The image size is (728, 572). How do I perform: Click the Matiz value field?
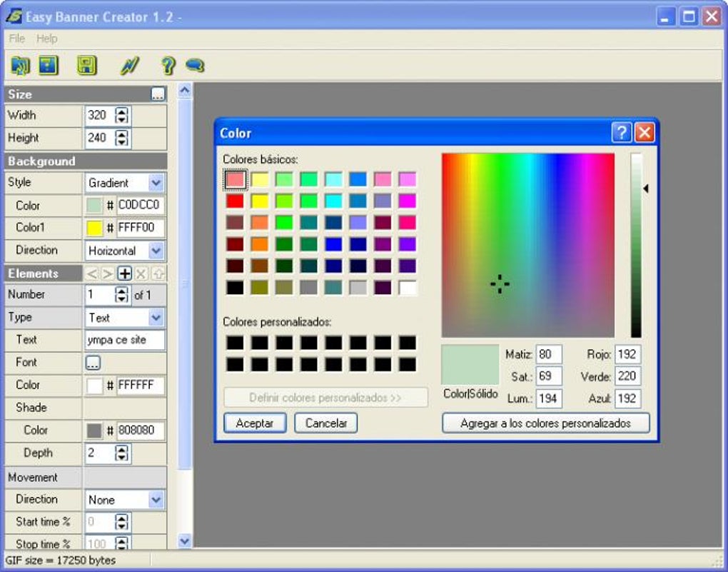click(549, 354)
